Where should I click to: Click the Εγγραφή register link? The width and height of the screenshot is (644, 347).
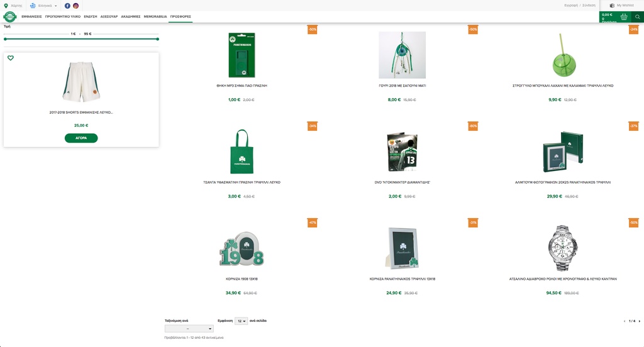(x=571, y=5)
